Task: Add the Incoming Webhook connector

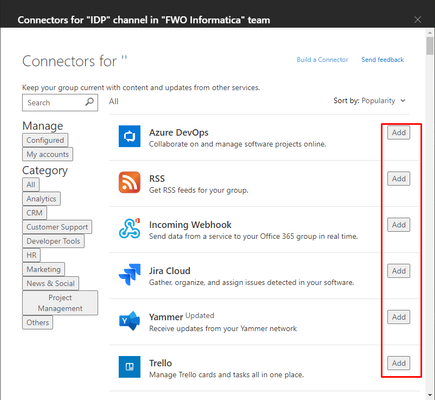Action: coord(399,225)
